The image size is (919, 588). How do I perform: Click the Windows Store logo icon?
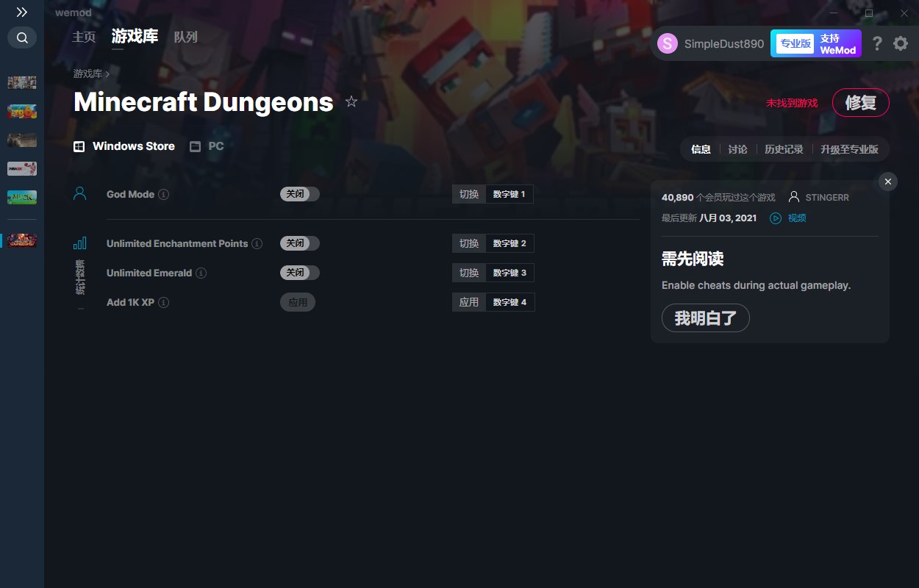(79, 146)
